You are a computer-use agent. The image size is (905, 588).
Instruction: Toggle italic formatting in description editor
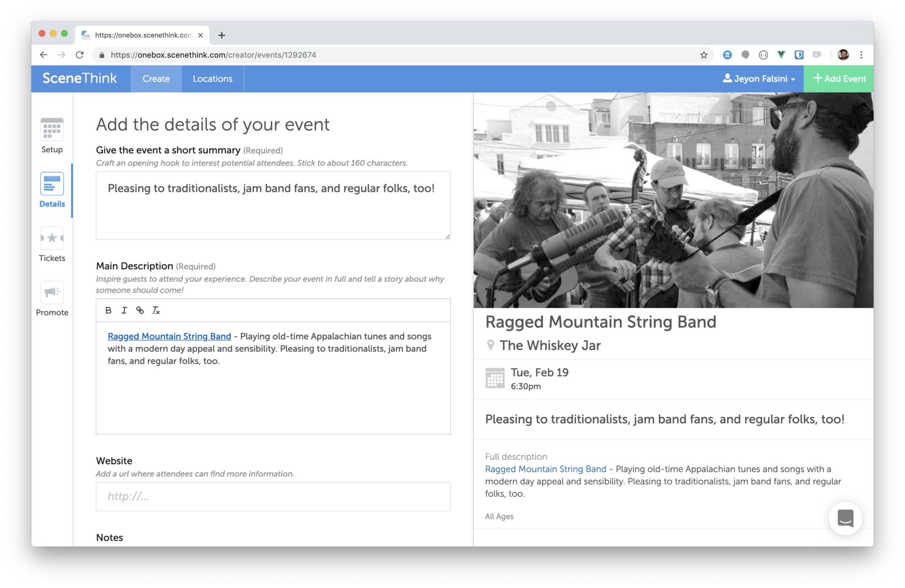[124, 310]
